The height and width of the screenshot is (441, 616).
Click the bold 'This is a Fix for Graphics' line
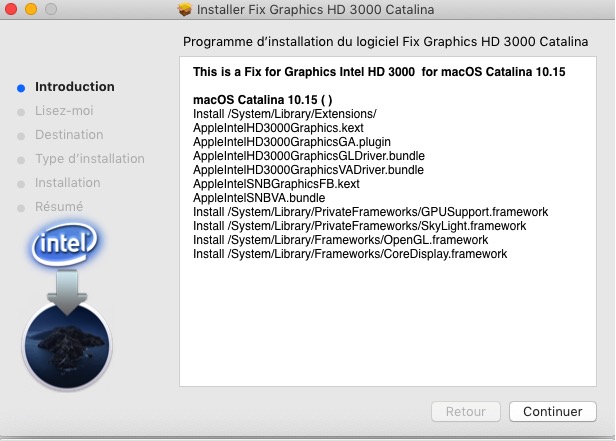tap(379, 72)
